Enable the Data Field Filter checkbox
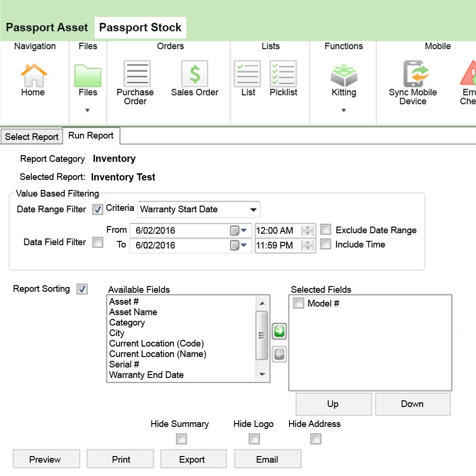Viewport: 476px width, 476px height. tap(98, 242)
